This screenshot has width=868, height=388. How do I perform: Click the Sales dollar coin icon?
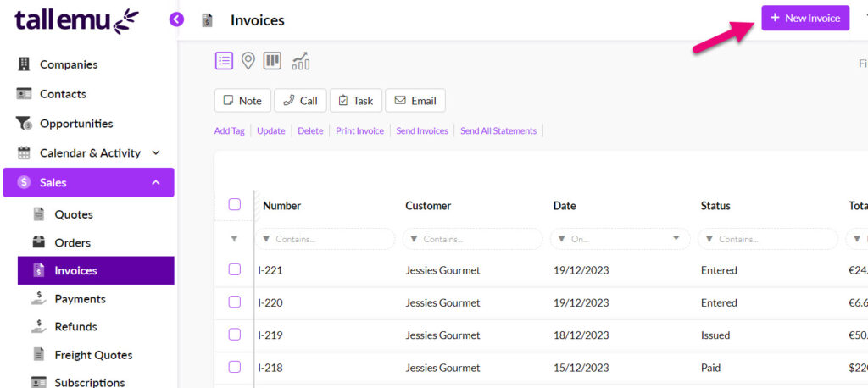point(24,182)
